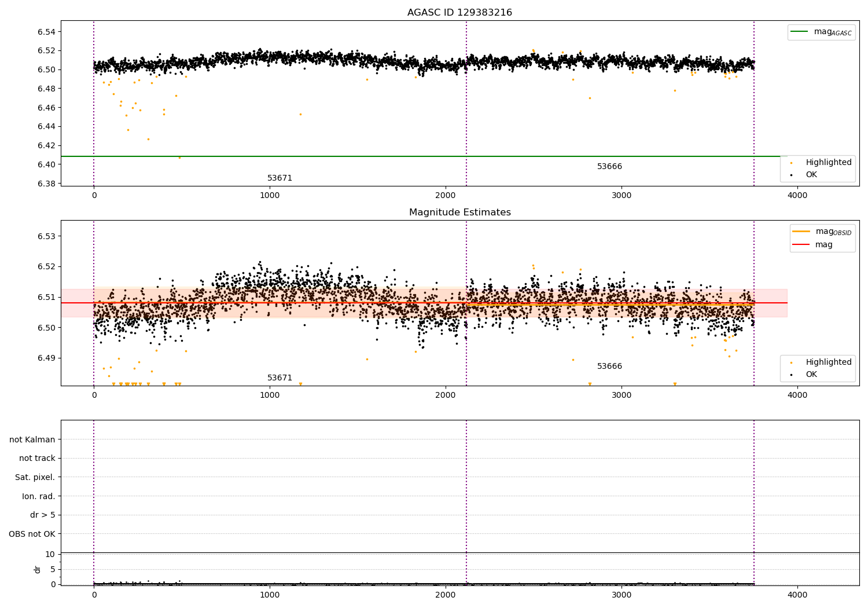Click the 6.51 y-axis tick in Magnitude Estimates
Image resolution: width=868 pixels, height=608 pixels.
[x=46, y=297]
